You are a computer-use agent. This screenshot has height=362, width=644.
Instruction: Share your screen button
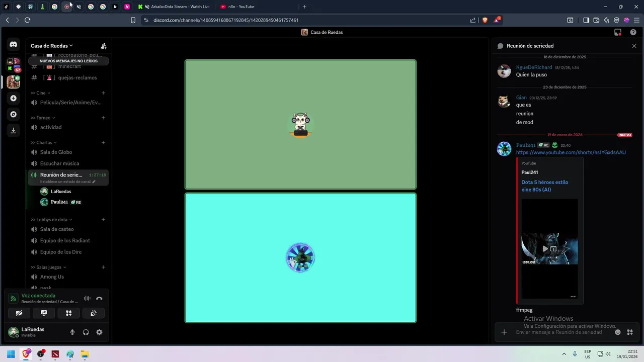tap(44, 313)
